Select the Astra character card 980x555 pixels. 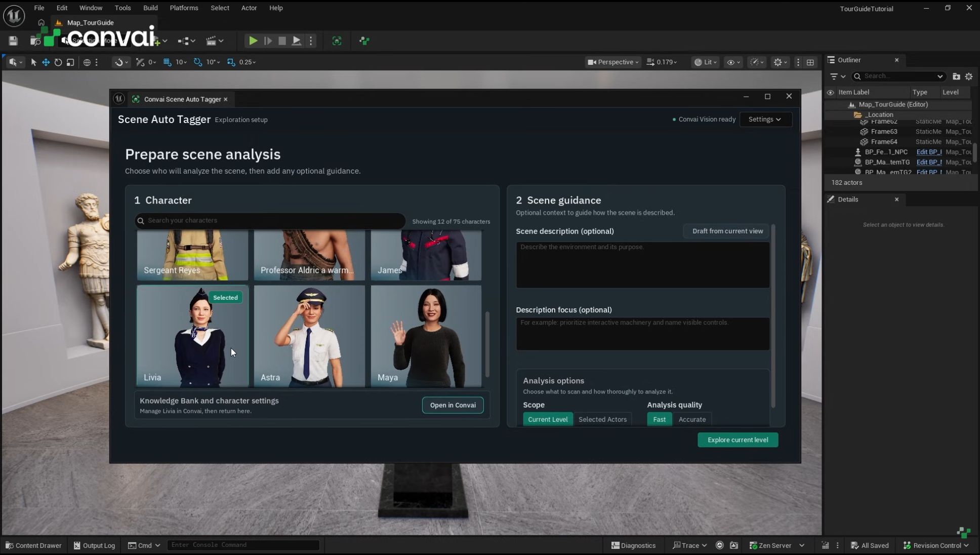(x=309, y=336)
